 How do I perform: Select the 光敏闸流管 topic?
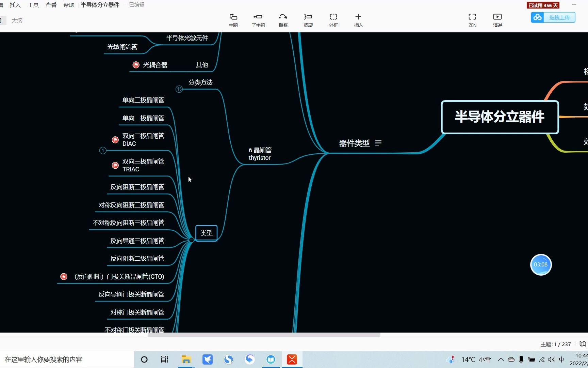(x=122, y=47)
